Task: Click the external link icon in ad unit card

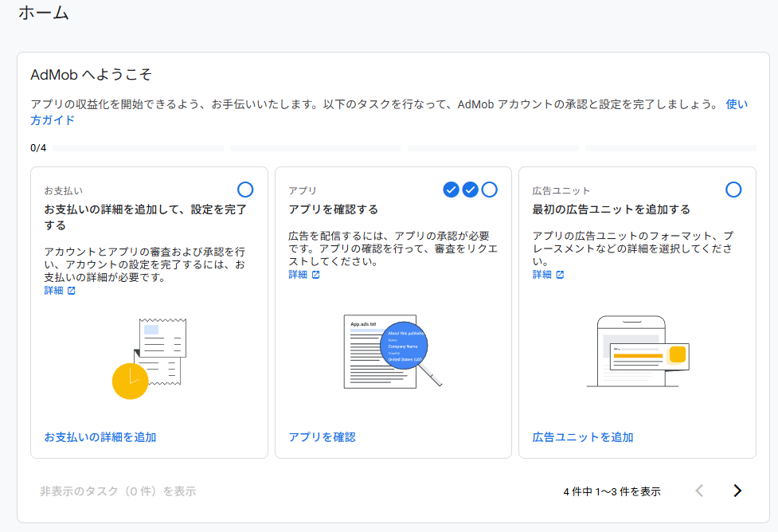Action: 560,275
